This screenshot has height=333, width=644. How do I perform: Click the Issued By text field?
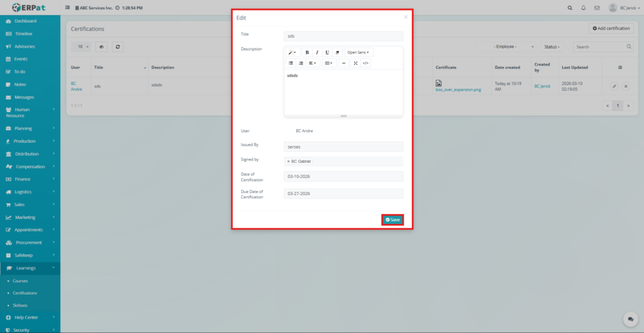[343, 147]
